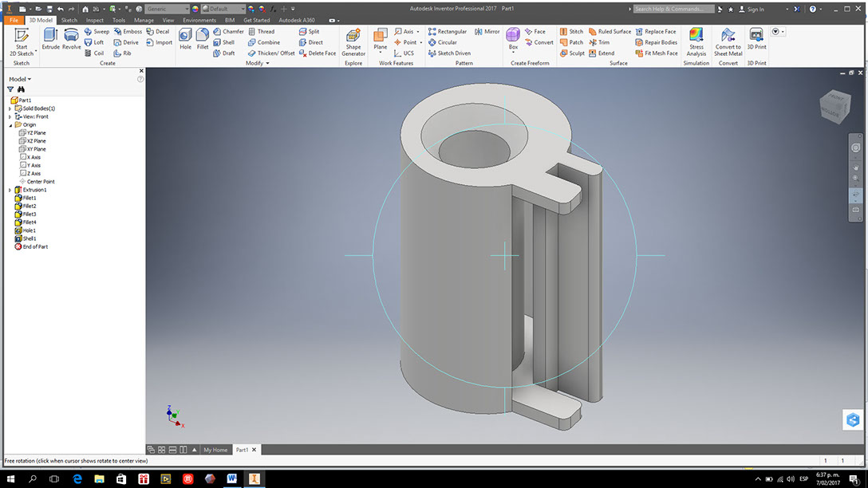Open the Modify panel dropdown

[258, 63]
